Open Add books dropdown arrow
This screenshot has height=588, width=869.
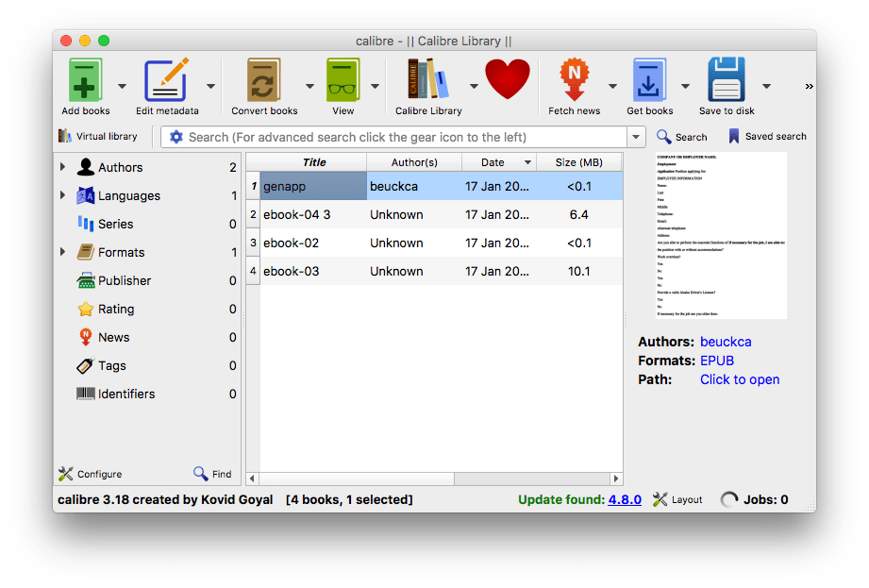tap(122, 86)
